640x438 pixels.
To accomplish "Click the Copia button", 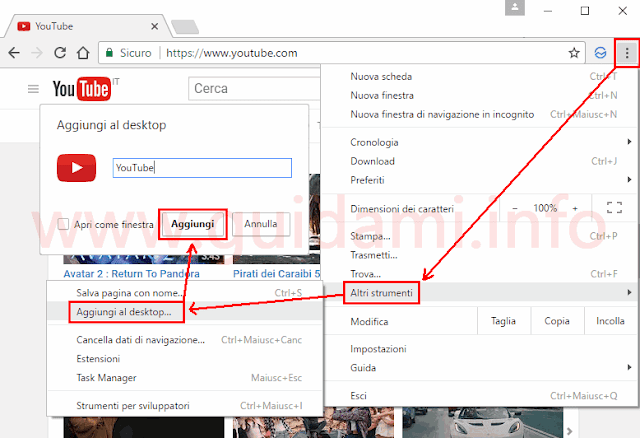I will point(557,321).
